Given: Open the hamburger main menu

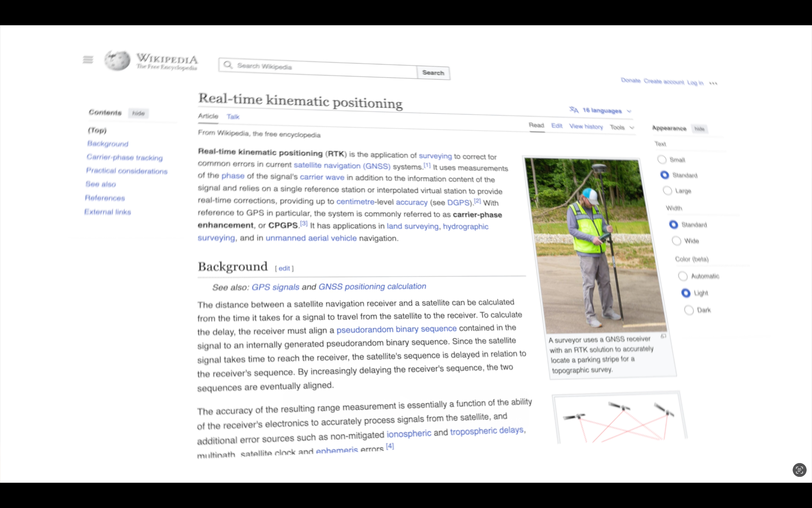Looking at the screenshot, I should click(x=88, y=60).
